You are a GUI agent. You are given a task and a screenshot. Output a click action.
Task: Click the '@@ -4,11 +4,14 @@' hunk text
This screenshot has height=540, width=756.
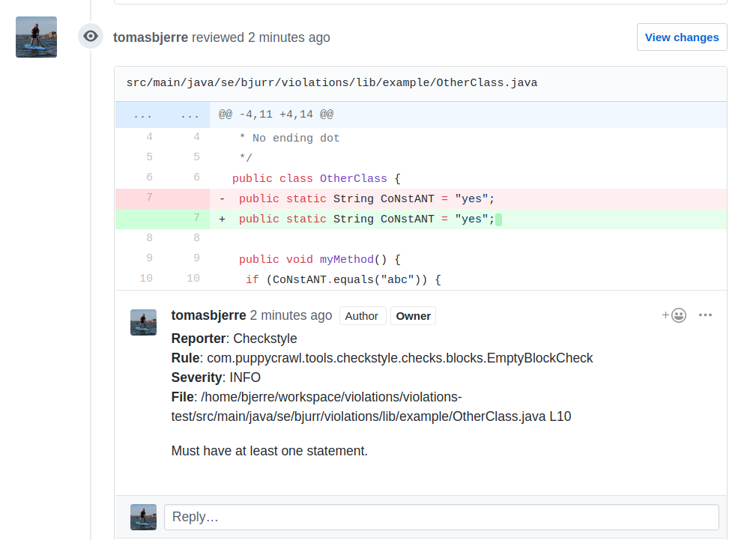point(276,115)
